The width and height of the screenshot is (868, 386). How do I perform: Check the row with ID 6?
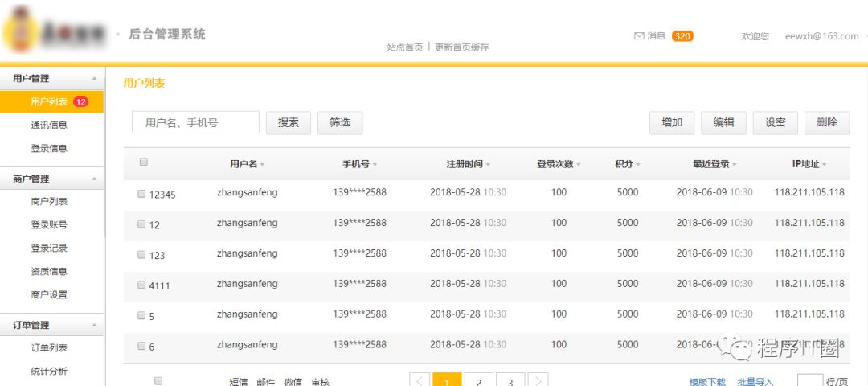(x=141, y=346)
